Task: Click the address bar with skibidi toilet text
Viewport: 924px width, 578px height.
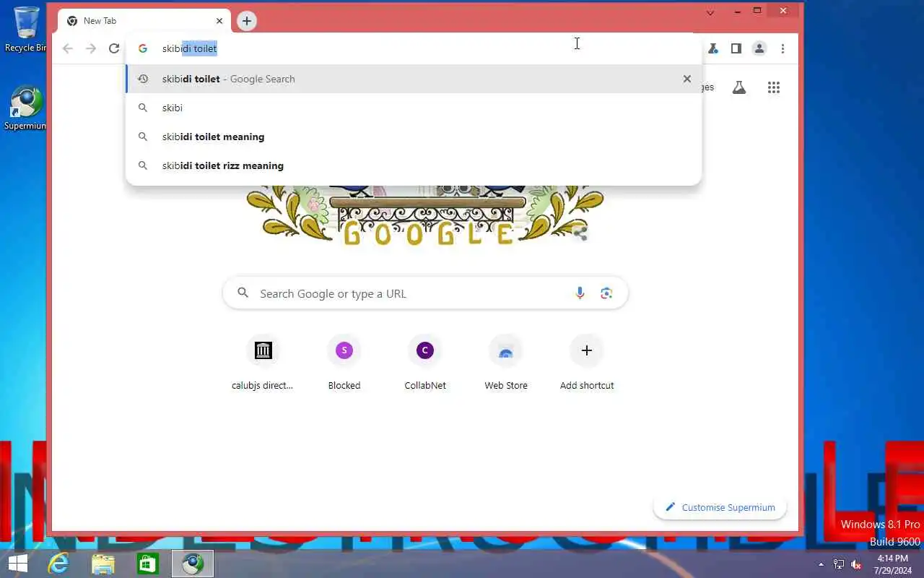Action: [x=414, y=48]
